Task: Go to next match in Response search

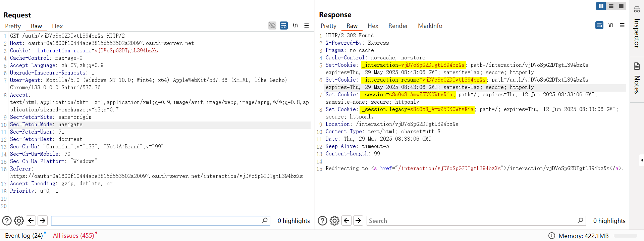Action: [x=358, y=221]
